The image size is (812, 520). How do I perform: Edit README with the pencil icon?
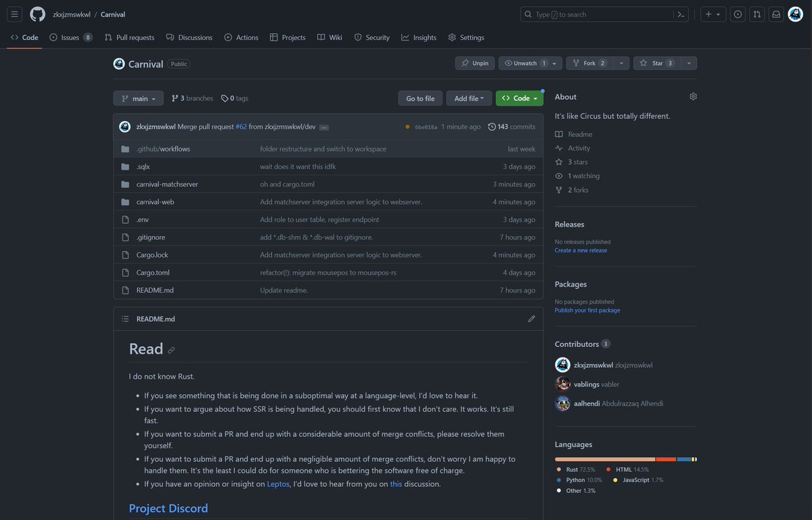[x=531, y=318]
